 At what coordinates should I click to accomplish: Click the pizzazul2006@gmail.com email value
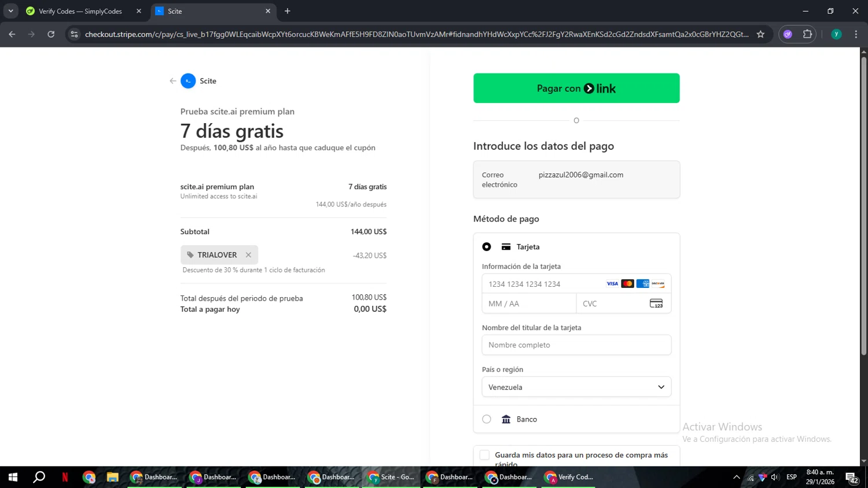tap(581, 175)
